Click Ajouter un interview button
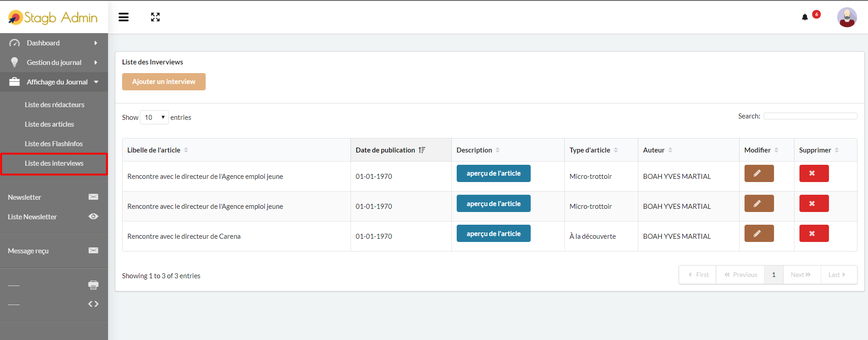868x340 pixels. (x=164, y=82)
